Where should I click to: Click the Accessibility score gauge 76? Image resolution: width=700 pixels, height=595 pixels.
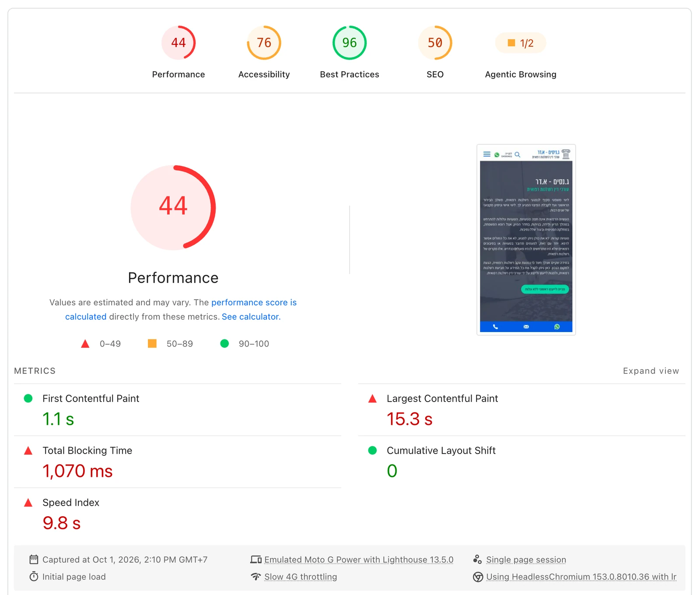(264, 43)
